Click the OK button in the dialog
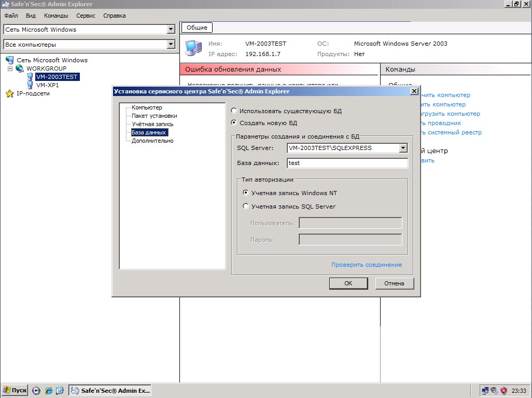This screenshot has width=532, height=398. click(x=348, y=283)
